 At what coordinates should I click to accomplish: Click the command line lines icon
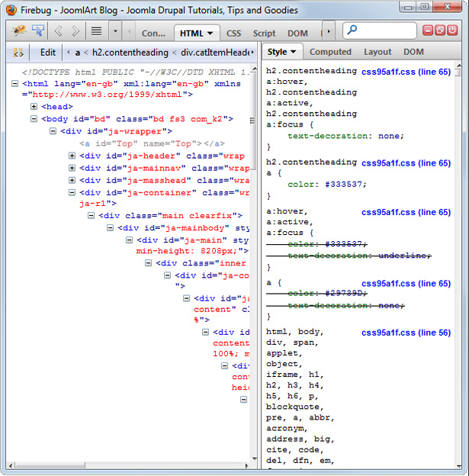(x=97, y=31)
